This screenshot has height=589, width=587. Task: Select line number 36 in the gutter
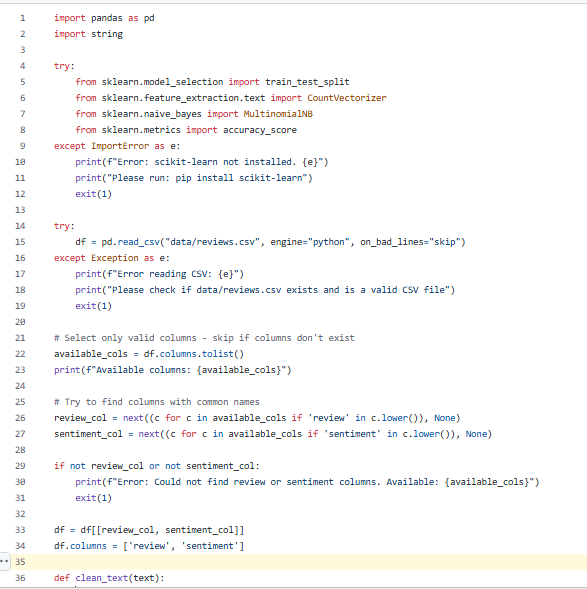(x=20, y=578)
